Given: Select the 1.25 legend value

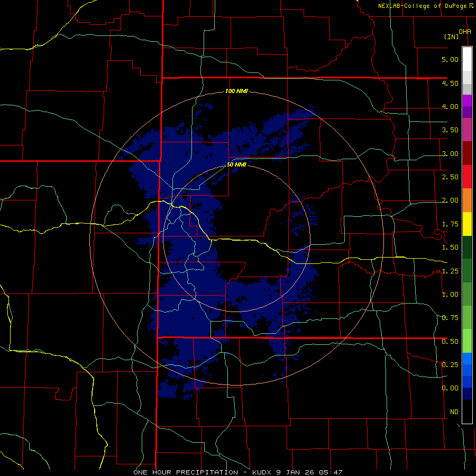Looking at the screenshot, I should click(450, 271).
